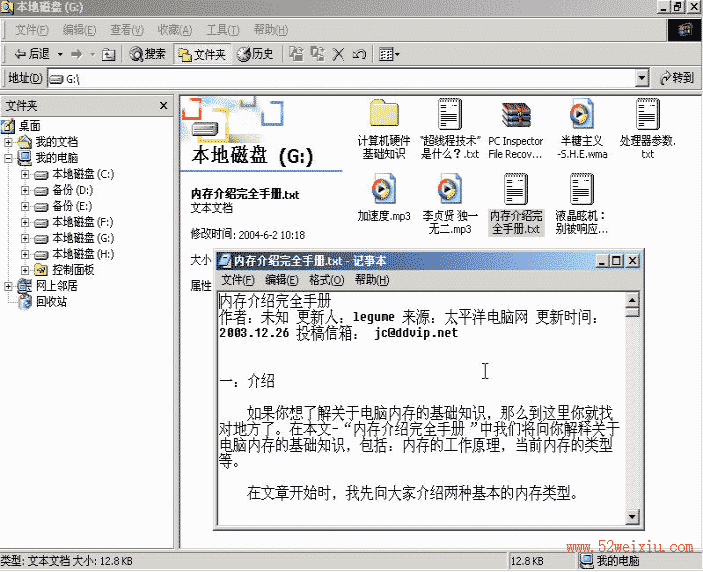Image resolution: width=703 pixels, height=572 pixels.
Task: Click Notepad vertical scrollbar thumb
Action: point(632,312)
